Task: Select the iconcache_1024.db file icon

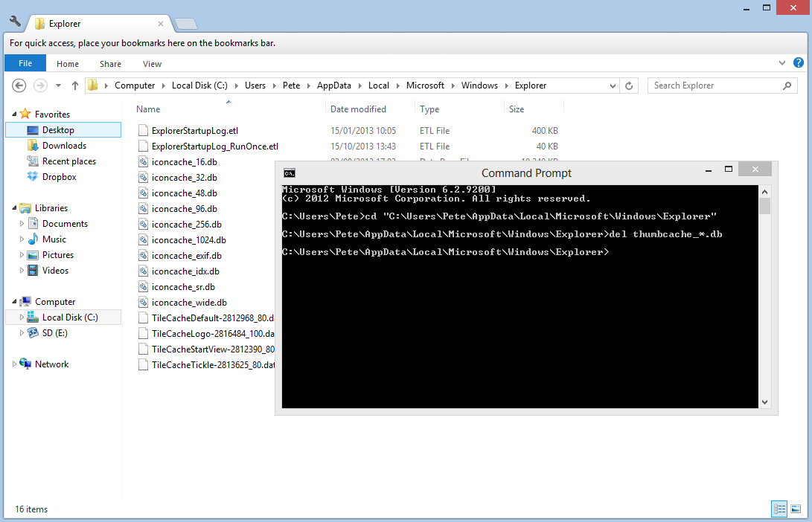Action: pyautogui.click(x=144, y=239)
